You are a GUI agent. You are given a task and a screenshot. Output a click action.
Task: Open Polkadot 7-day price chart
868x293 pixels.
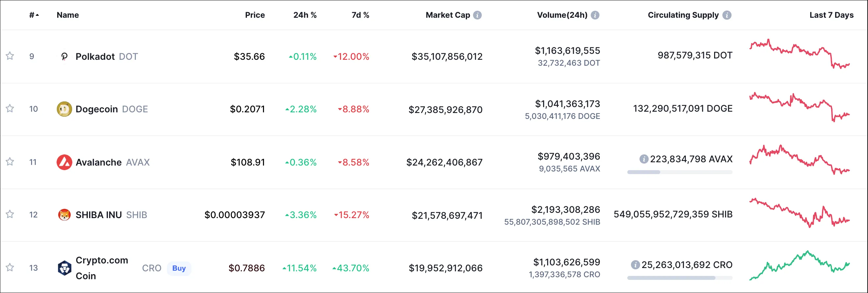pos(800,54)
